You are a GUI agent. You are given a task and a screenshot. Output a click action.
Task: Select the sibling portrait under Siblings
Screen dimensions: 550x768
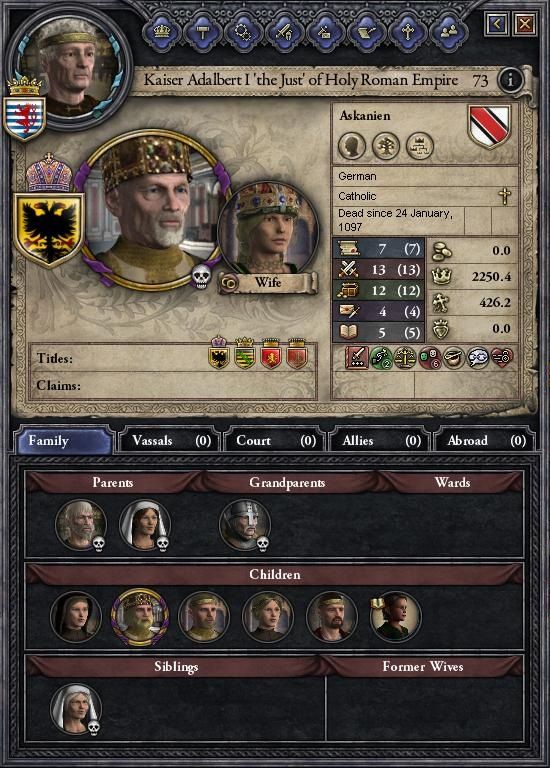[x=76, y=709]
